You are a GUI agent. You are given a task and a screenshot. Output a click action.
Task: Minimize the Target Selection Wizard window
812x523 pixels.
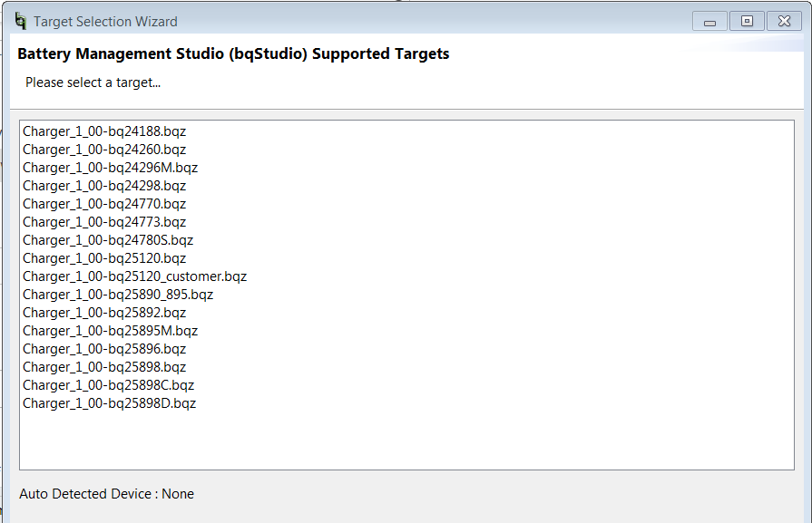(709, 21)
